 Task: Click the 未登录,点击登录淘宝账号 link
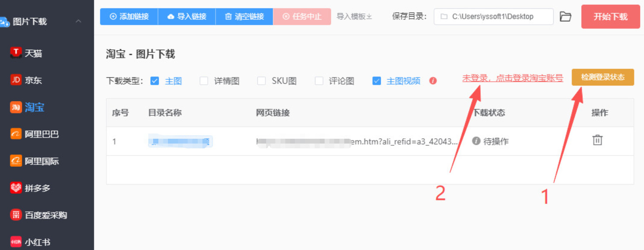click(x=513, y=78)
